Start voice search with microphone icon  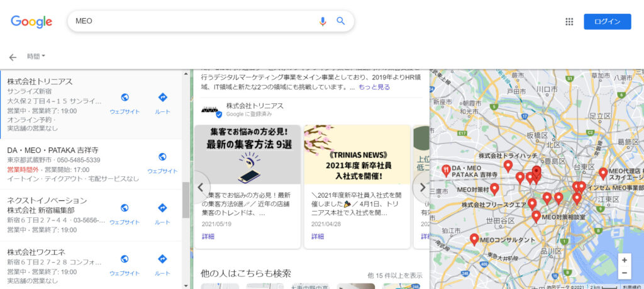pos(323,21)
